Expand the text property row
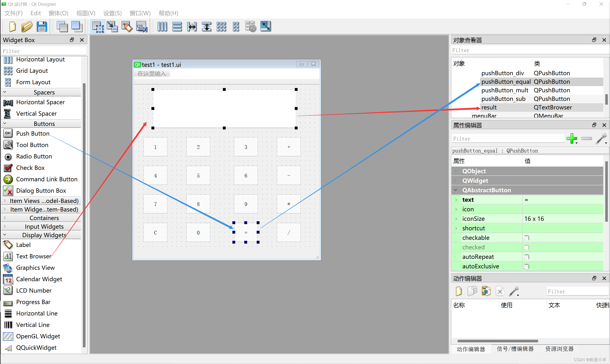 [456, 200]
